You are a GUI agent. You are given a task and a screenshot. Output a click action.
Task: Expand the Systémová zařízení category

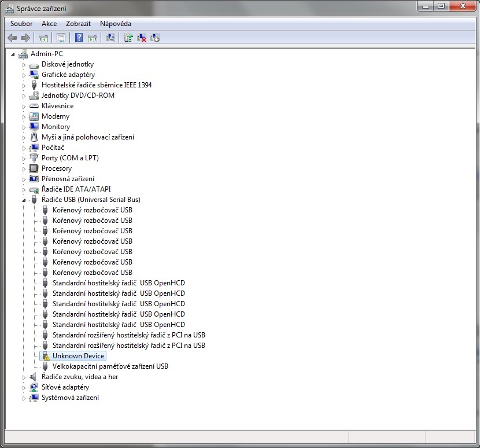point(24,398)
